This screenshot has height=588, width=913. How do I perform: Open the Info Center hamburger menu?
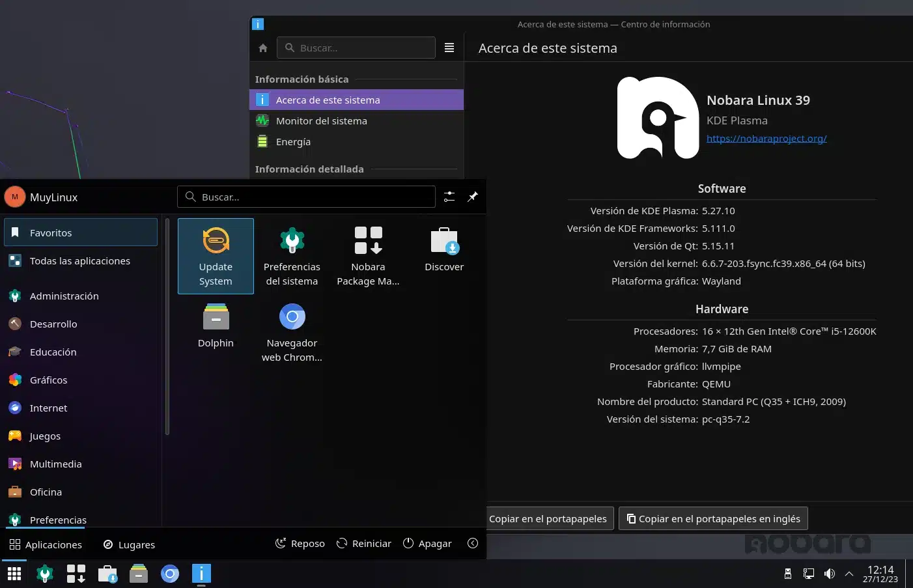click(x=449, y=48)
